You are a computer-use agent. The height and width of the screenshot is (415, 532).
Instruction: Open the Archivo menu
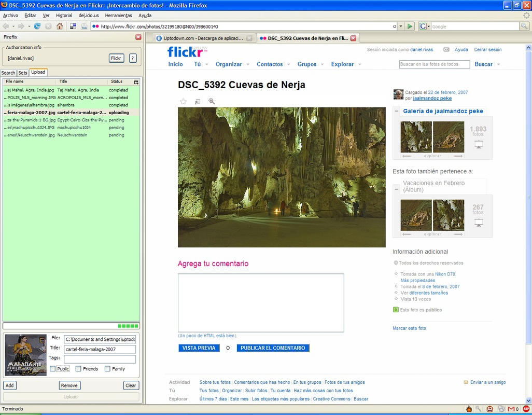click(10, 16)
